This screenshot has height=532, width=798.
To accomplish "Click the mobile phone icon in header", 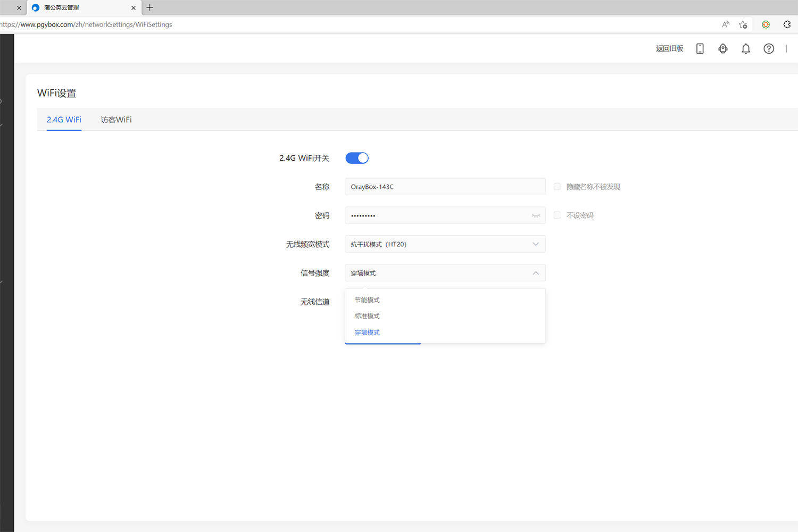I will click(x=700, y=48).
